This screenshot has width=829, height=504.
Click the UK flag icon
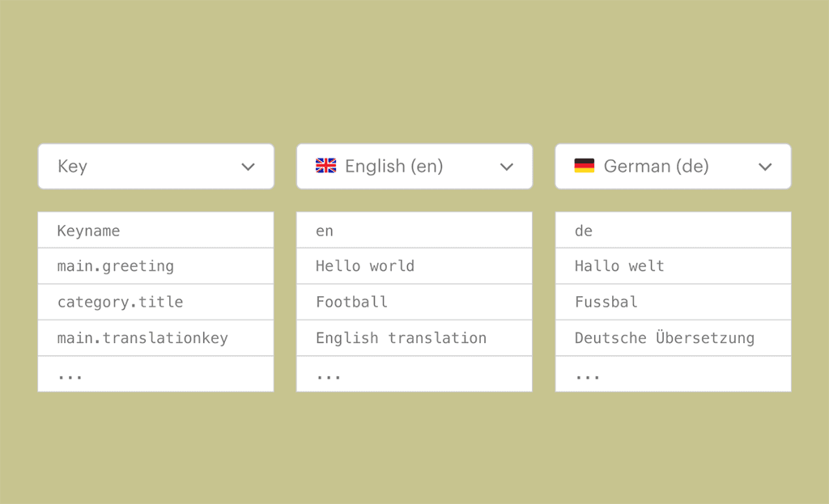(325, 166)
